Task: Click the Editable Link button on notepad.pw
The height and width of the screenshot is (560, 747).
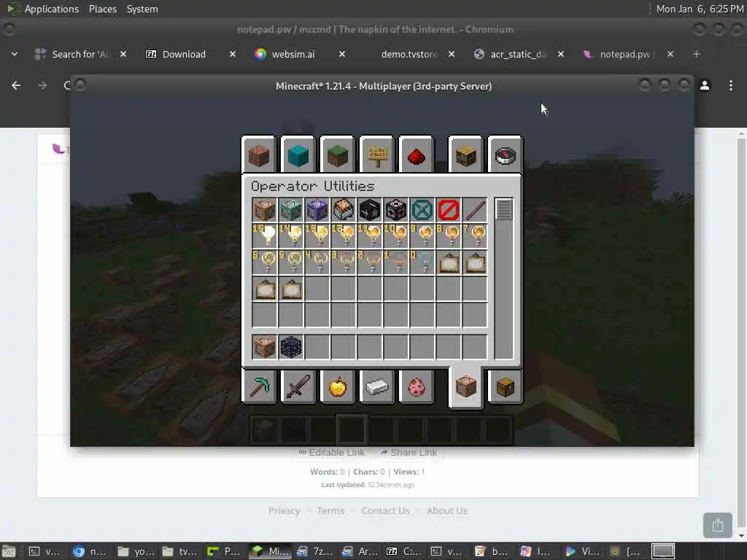Action: click(x=332, y=452)
